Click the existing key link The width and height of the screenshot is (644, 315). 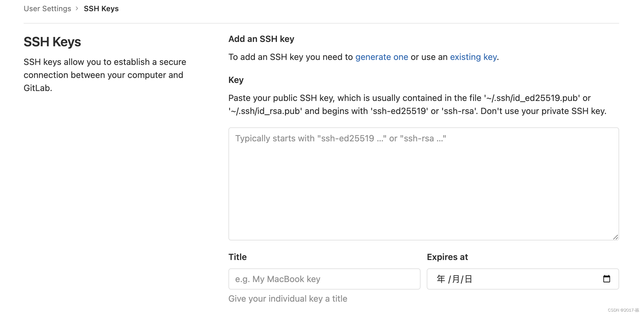[x=473, y=57]
